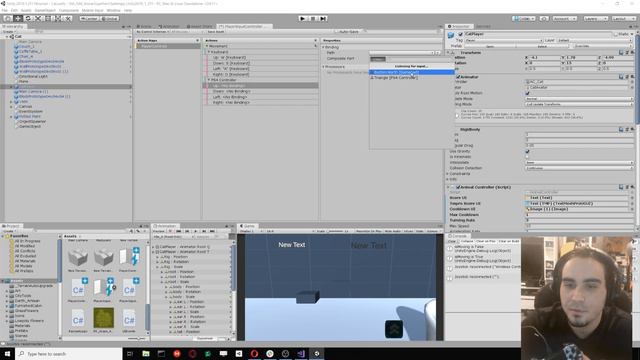The height and width of the screenshot is (360, 640).
Task: Click Save Asset button in input editor
Action: [x=216, y=31]
